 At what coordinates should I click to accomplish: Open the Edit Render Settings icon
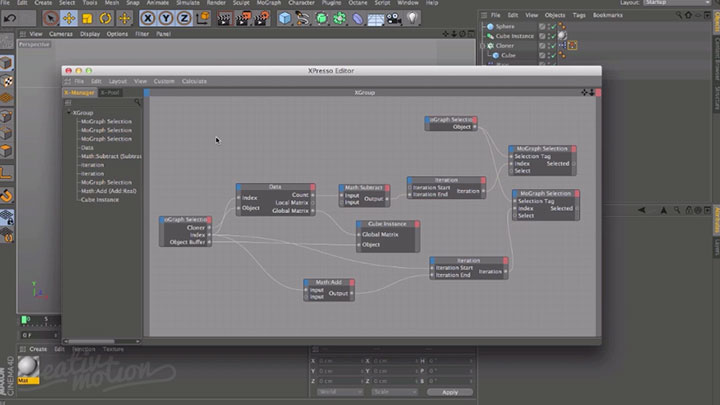261,18
